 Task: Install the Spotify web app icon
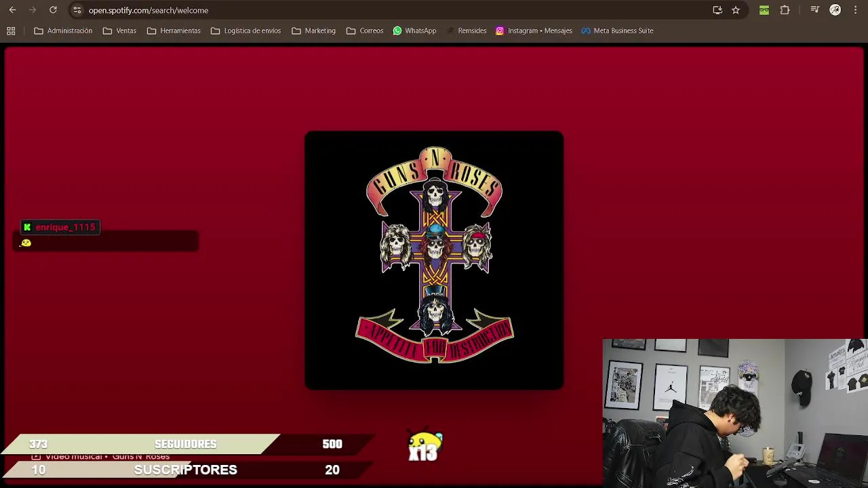click(717, 10)
